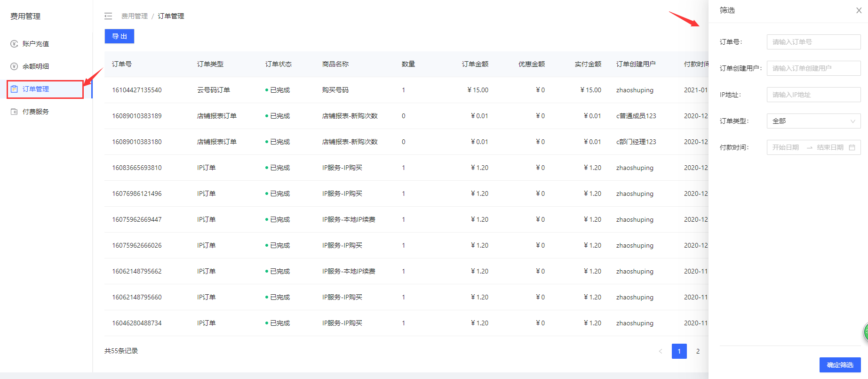Select page 1 in pagination
Image resolution: width=868 pixels, height=379 pixels.
(x=679, y=351)
